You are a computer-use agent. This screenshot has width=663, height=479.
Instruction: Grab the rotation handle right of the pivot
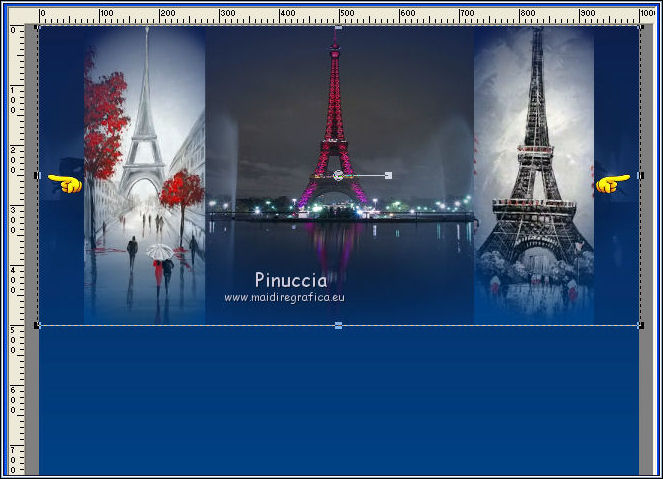(389, 175)
